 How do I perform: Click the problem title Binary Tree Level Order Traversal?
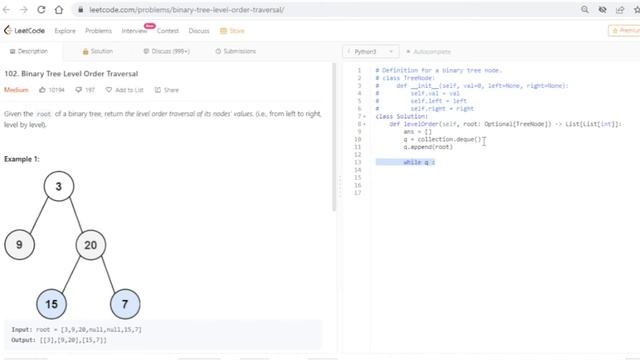pos(71,74)
